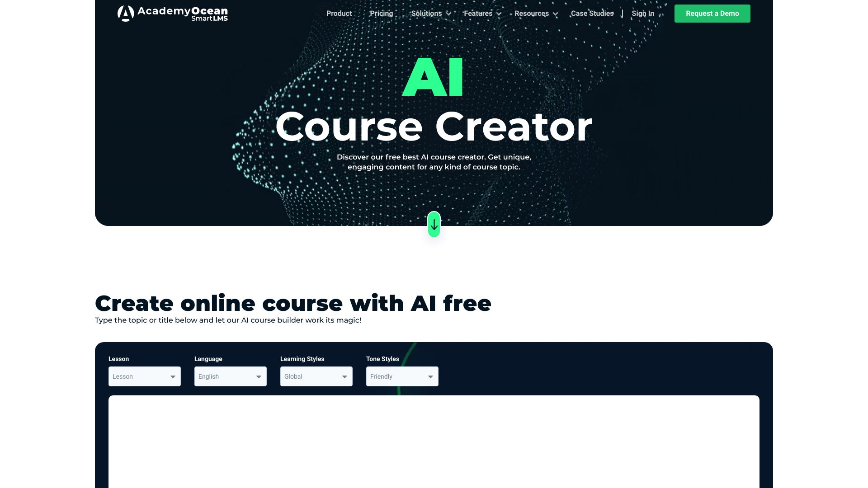Click the Request a Demo button

[712, 13]
